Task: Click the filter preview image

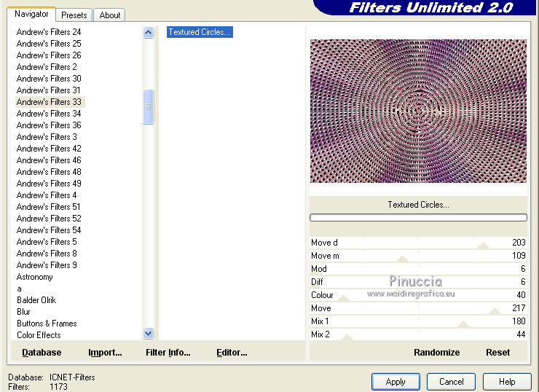Action: [x=418, y=111]
